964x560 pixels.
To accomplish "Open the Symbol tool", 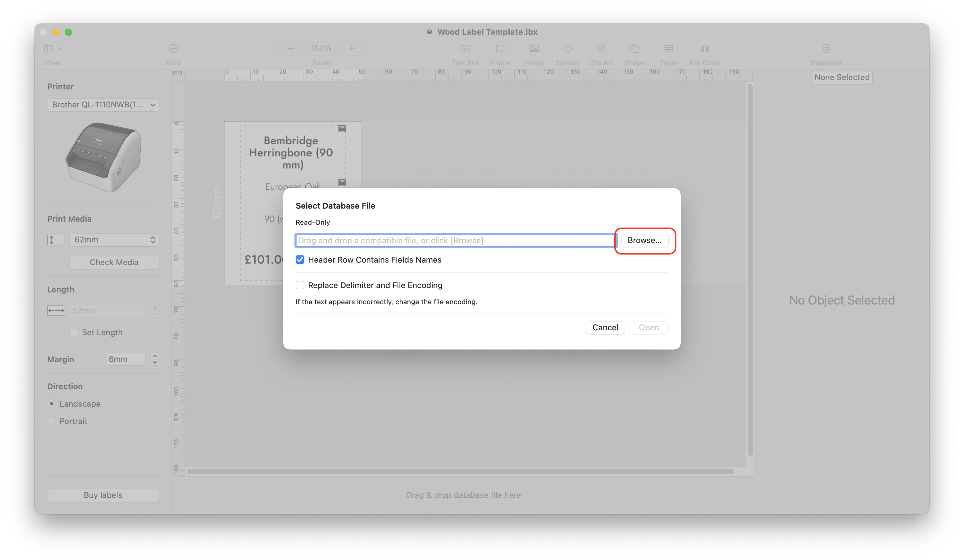I will (x=567, y=48).
